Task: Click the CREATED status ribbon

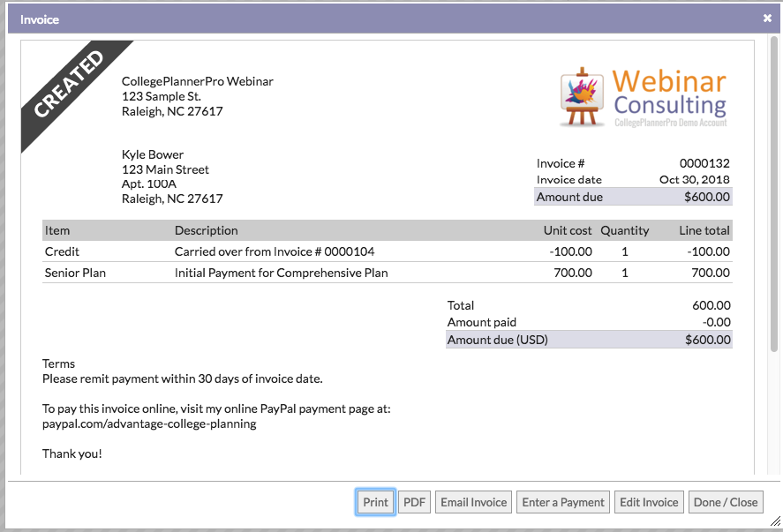Action: click(x=69, y=84)
